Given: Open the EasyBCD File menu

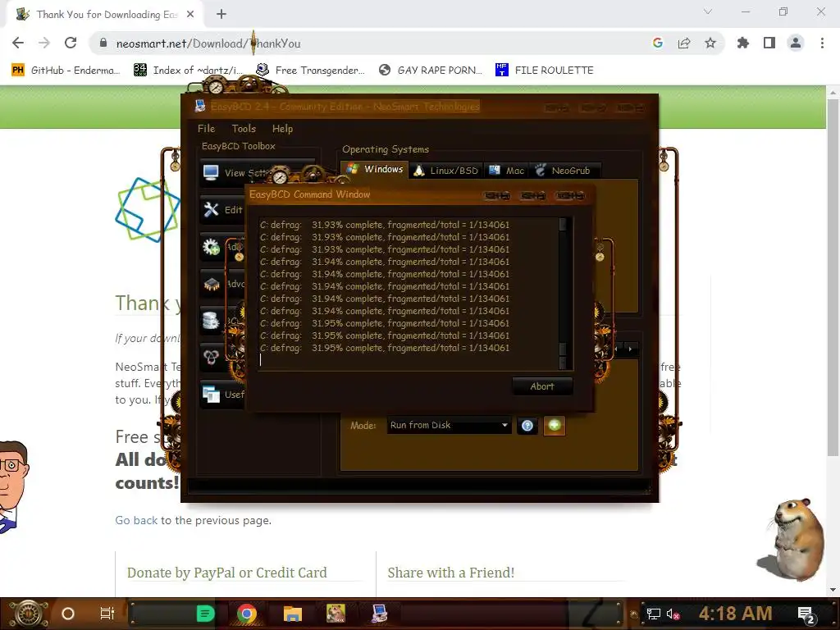Looking at the screenshot, I should point(206,129).
